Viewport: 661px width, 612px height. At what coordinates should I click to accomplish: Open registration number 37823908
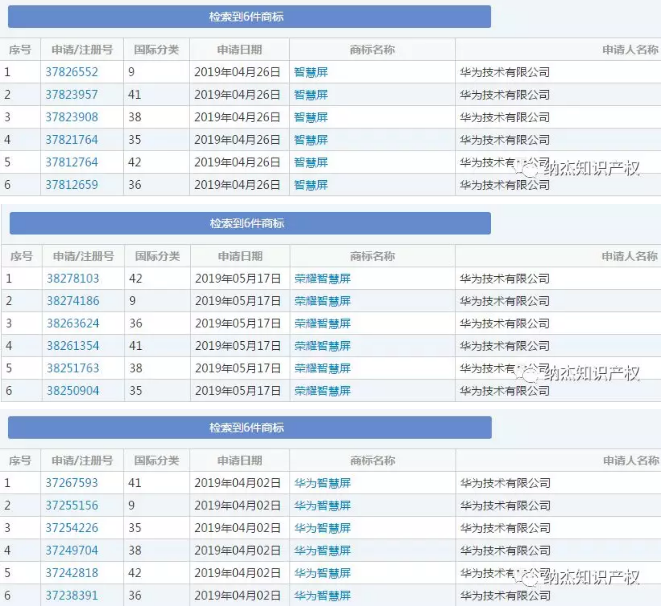(72, 117)
